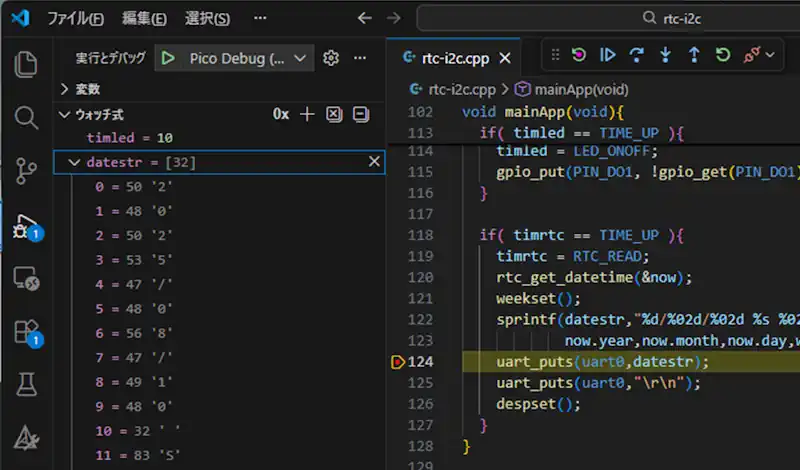Open the Extensions view in activity bar

click(25, 331)
